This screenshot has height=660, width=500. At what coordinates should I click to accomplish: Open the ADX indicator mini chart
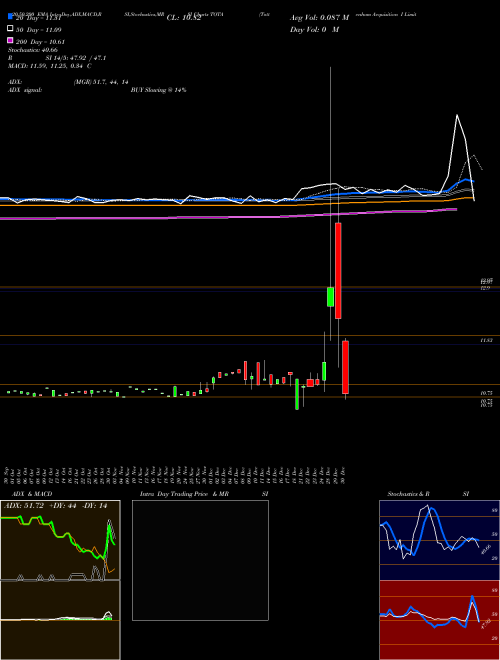coord(60,540)
